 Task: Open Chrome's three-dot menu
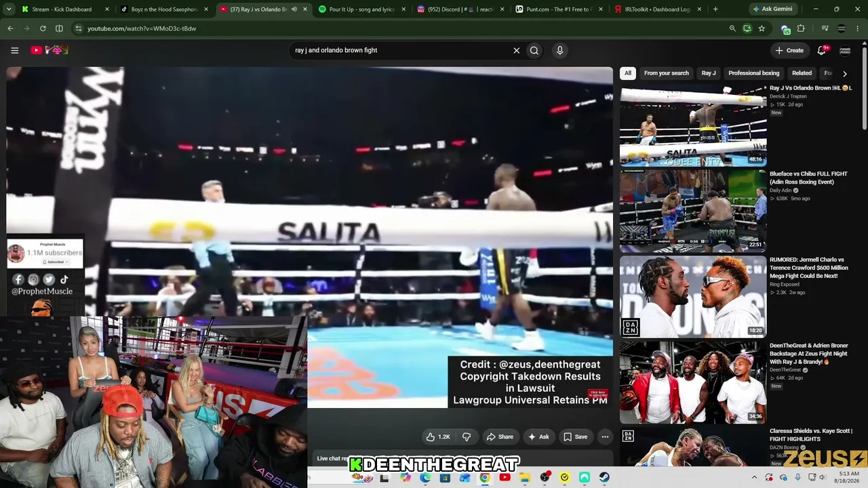click(858, 28)
